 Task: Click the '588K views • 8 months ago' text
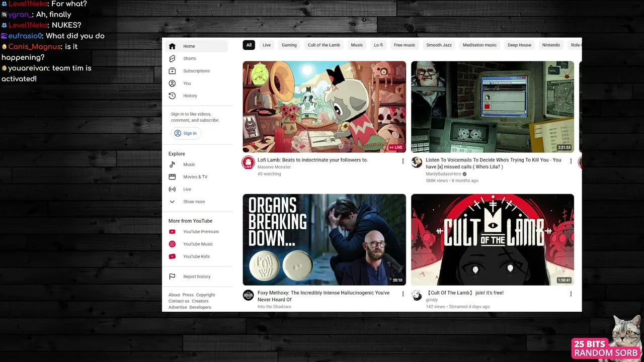point(452,180)
